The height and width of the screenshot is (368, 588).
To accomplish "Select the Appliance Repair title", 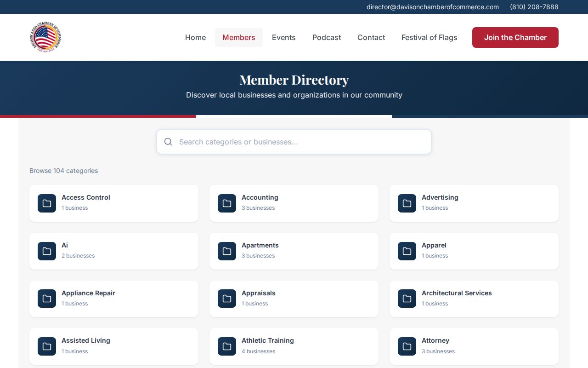I will 88,293.
